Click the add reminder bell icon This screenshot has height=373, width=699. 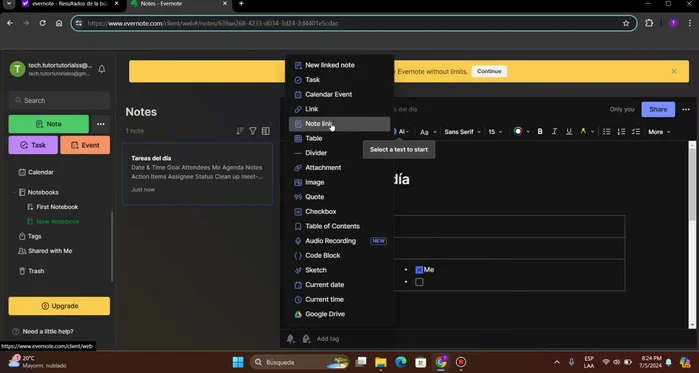click(x=291, y=339)
